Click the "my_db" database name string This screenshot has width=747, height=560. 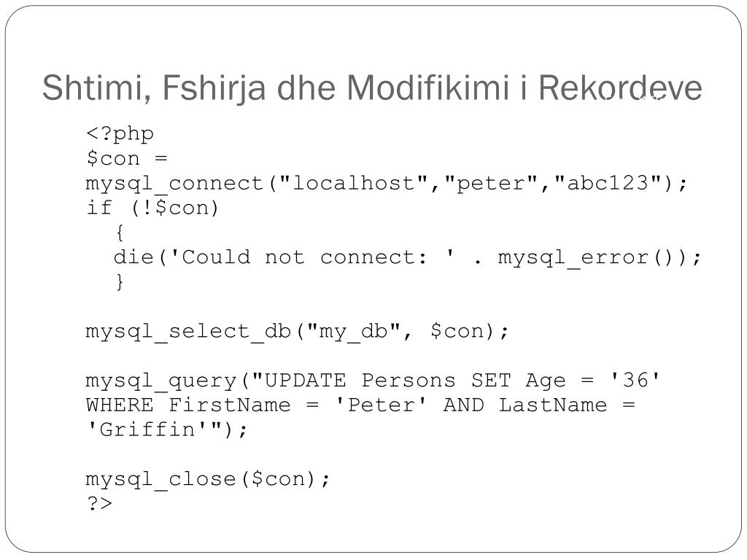click(x=354, y=332)
